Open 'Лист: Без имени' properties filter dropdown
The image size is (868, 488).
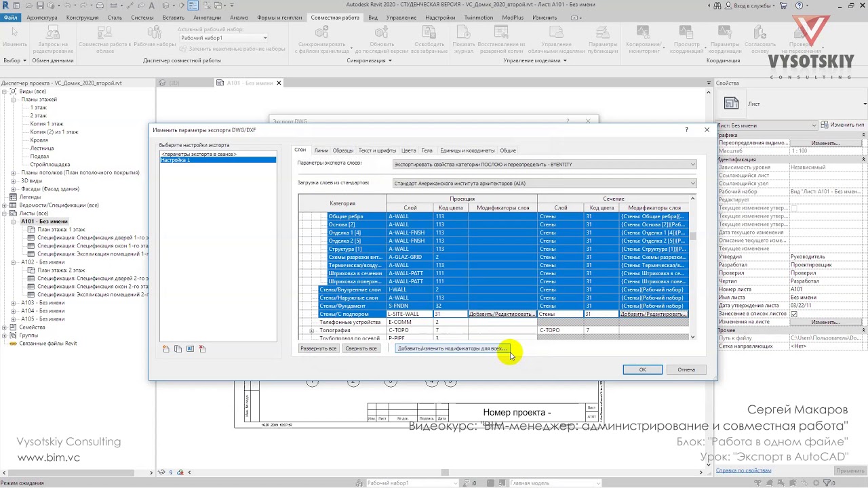pyautogui.click(x=767, y=125)
